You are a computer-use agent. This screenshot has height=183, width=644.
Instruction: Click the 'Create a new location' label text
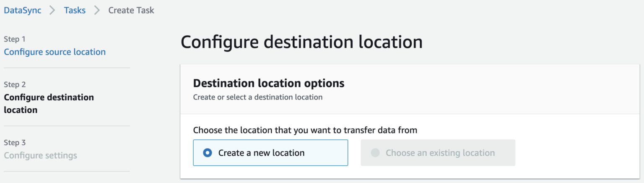[x=261, y=153]
